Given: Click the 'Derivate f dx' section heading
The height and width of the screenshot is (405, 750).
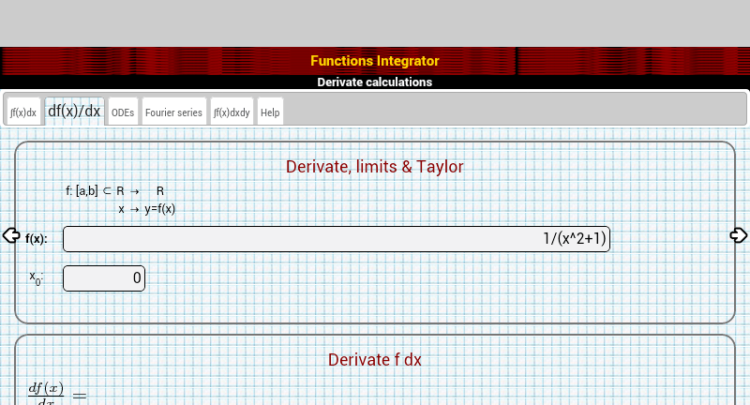Looking at the screenshot, I should click(374, 359).
